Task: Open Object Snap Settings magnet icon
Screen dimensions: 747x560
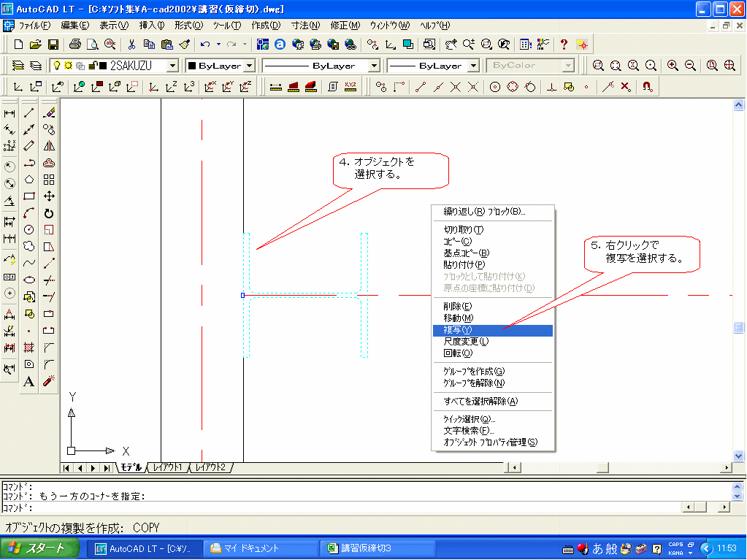Action: point(647,87)
